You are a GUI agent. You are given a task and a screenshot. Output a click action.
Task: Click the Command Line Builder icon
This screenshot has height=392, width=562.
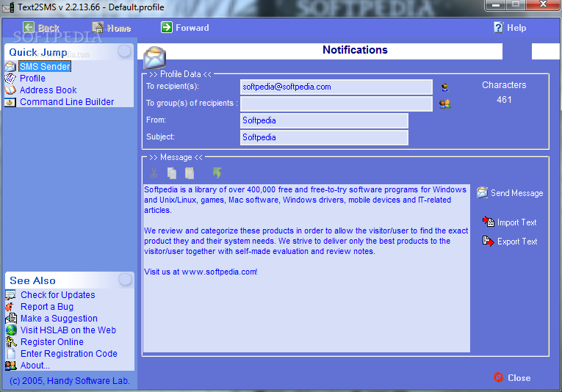pos(10,102)
